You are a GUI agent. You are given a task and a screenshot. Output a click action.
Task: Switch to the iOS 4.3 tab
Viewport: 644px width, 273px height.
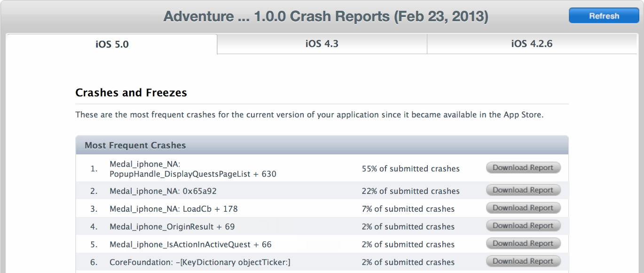pyautogui.click(x=322, y=44)
